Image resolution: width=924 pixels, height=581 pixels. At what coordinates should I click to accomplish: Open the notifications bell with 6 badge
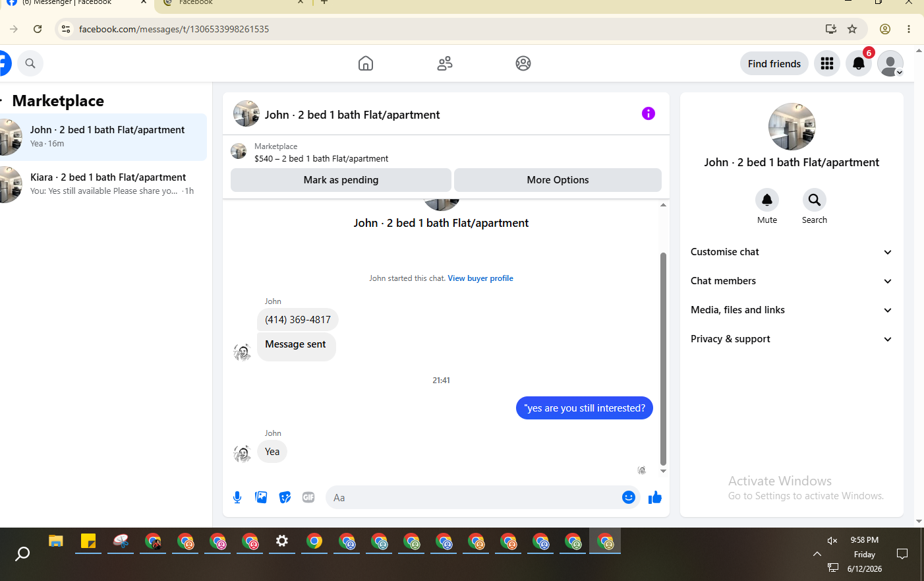(859, 63)
